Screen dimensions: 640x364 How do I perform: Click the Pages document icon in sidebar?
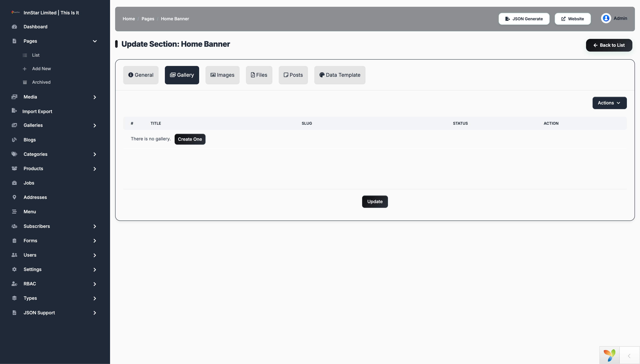point(14,41)
